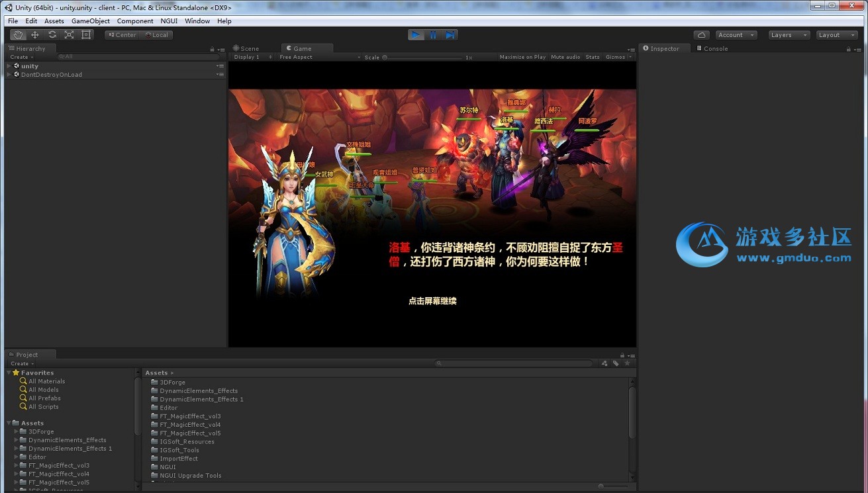Select the Inspector tab

(x=664, y=48)
